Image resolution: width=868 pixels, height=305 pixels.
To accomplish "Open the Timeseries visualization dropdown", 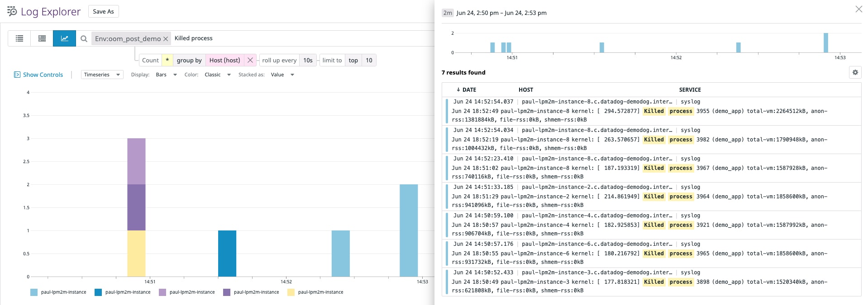I will 102,75.
